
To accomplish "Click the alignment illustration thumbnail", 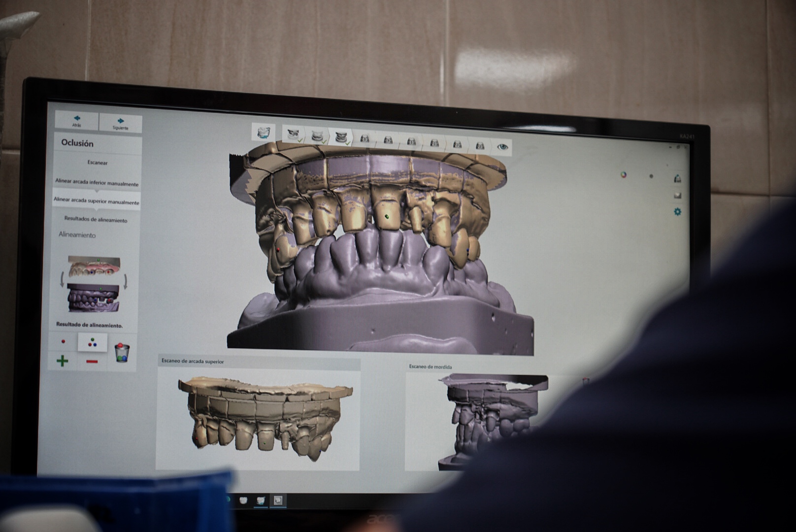I will [94, 284].
